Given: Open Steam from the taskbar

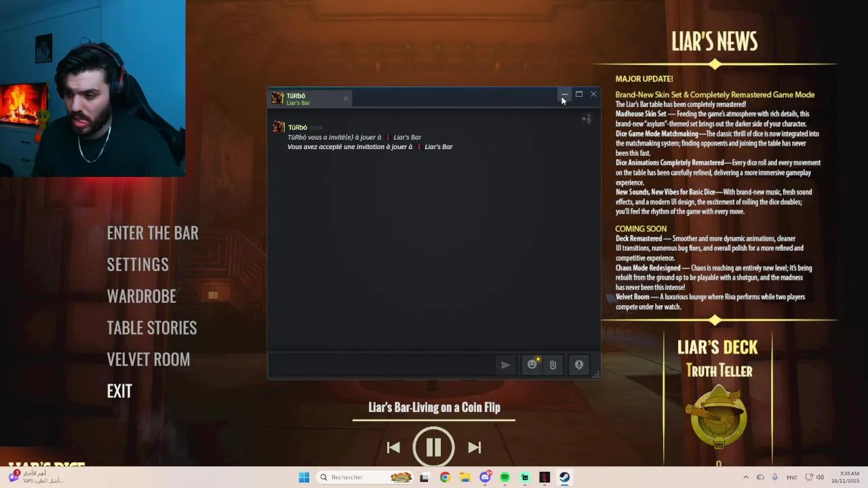Looking at the screenshot, I should [564, 477].
